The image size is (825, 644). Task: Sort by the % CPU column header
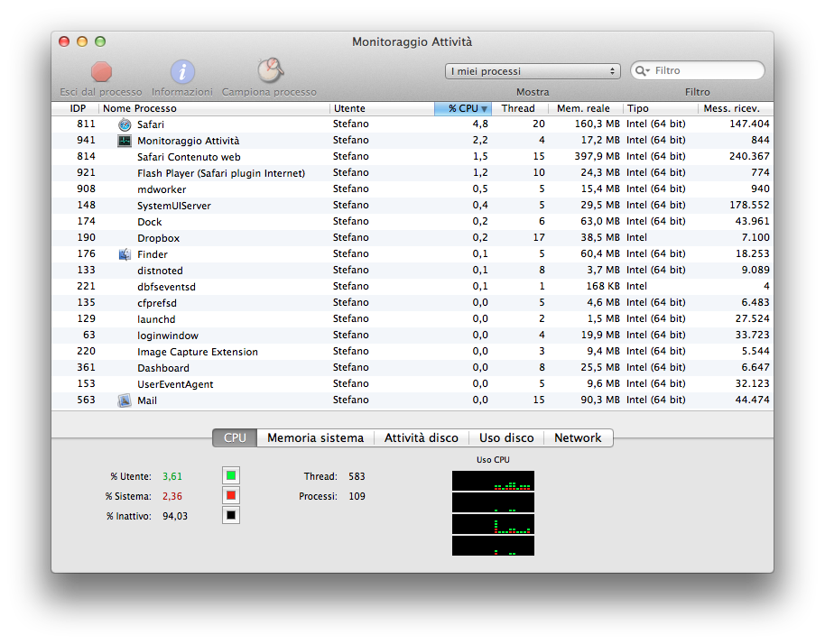point(463,108)
